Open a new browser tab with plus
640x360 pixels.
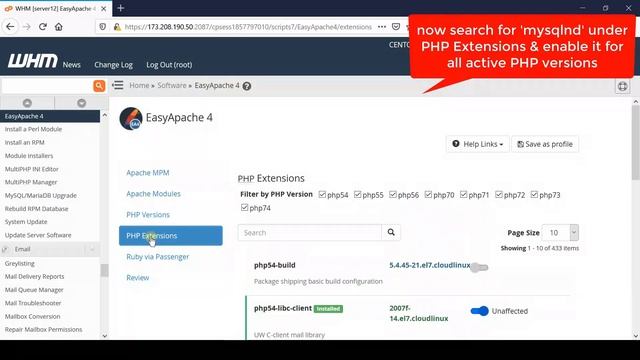pyautogui.click(x=120, y=8)
